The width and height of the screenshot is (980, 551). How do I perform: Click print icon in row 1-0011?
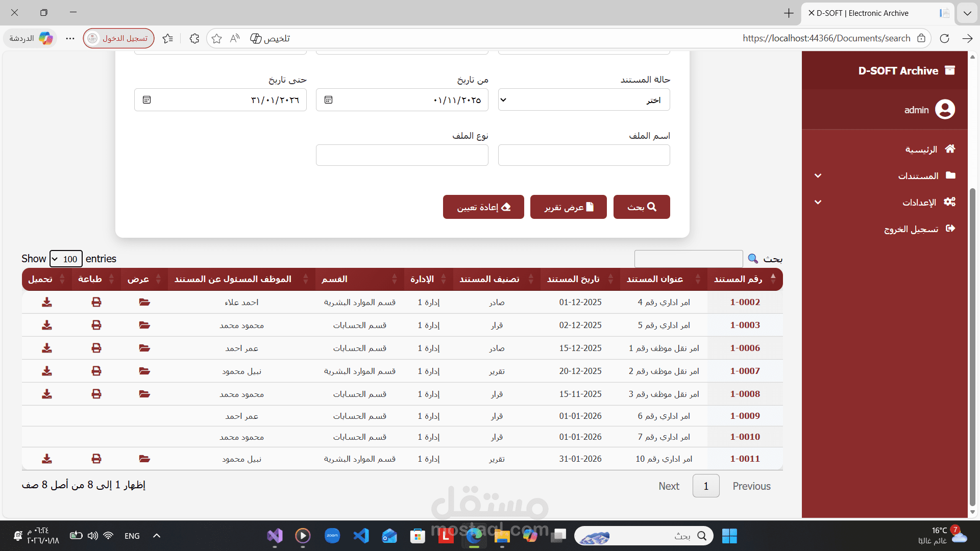click(x=96, y=459)
